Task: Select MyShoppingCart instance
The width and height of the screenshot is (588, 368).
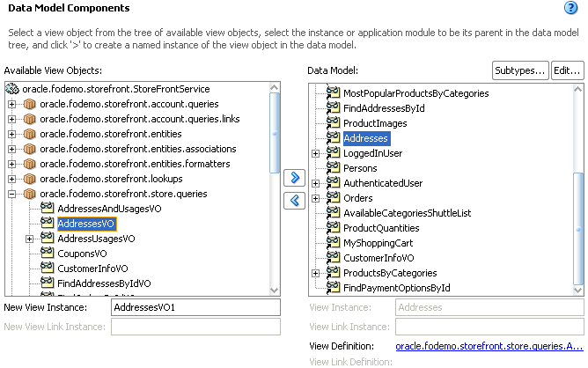Action: [378, 244]
